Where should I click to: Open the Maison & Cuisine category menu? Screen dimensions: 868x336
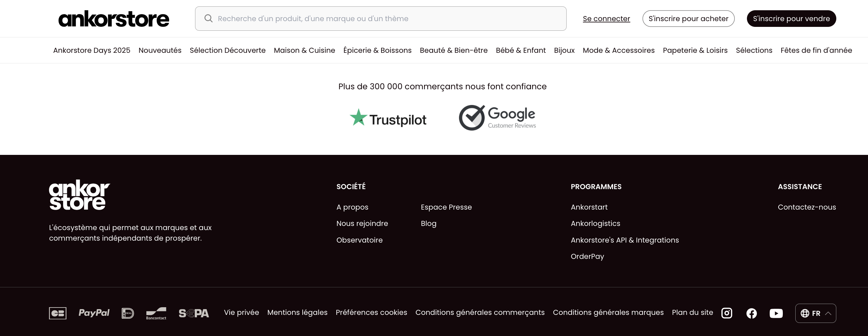pyautogui.click(x=304, y=50)
